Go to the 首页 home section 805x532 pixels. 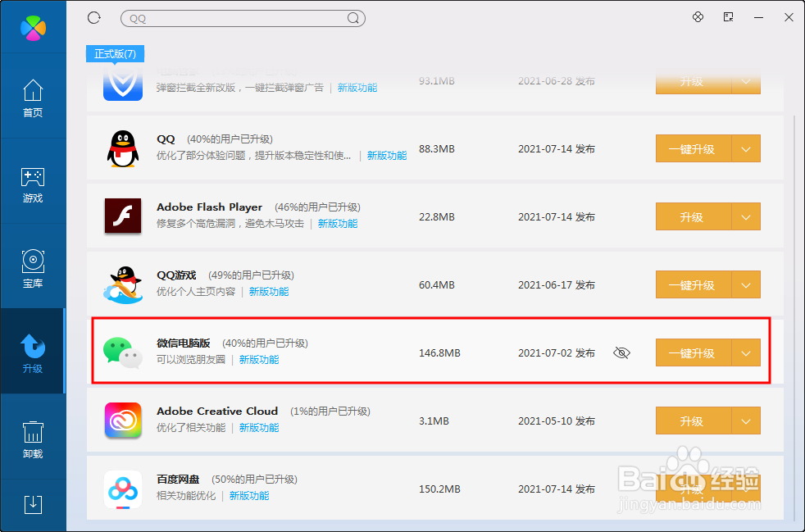[x=33, y=98]
